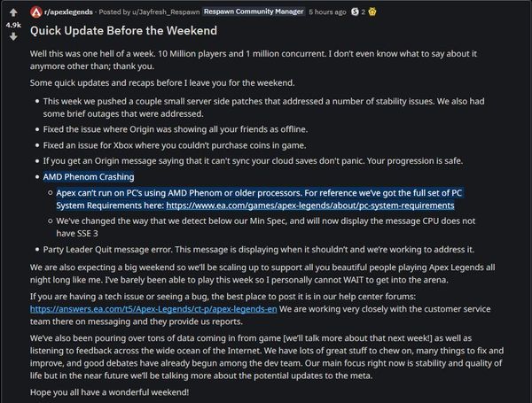Click the '5 hours ago' timestamp
Screen dimensions: 532x403
pos(327,12)
